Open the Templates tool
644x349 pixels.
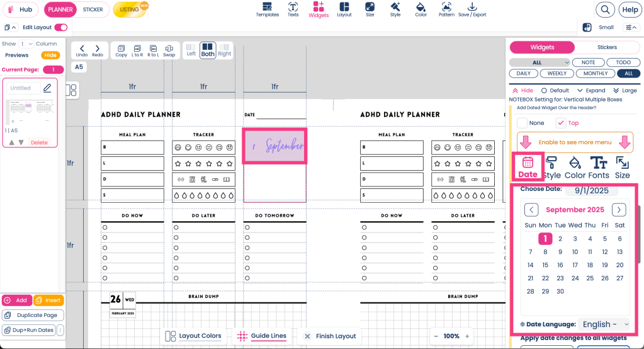[x=267, y=9]
